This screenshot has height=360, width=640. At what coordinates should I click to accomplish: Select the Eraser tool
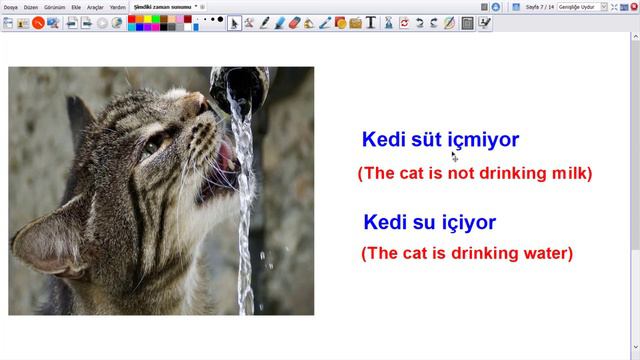[294, 23]
